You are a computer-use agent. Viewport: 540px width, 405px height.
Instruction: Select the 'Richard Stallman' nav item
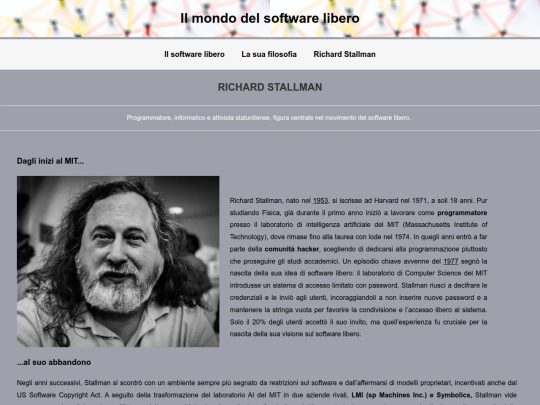344,54
